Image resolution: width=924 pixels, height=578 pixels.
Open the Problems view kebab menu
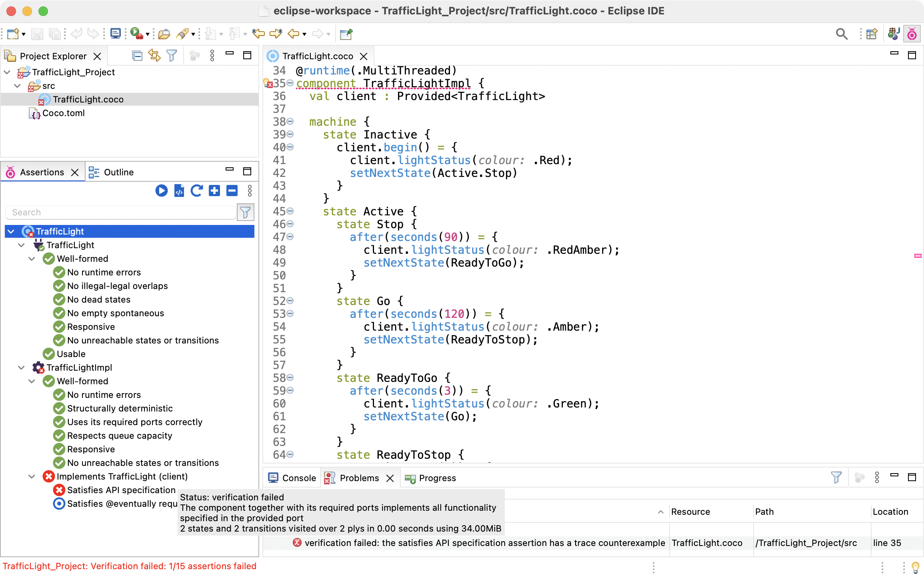(877, 477)
